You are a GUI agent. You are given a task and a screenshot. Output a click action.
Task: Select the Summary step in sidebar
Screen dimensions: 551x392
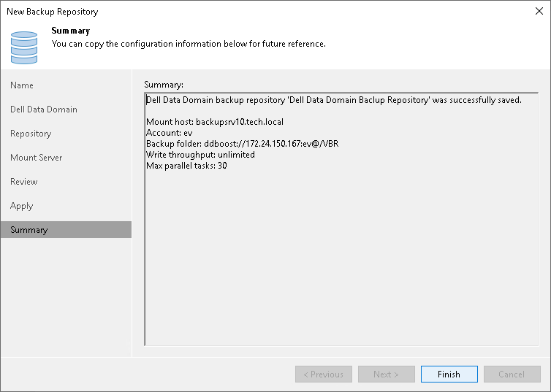pyautogui.click(x=29, y=230)
